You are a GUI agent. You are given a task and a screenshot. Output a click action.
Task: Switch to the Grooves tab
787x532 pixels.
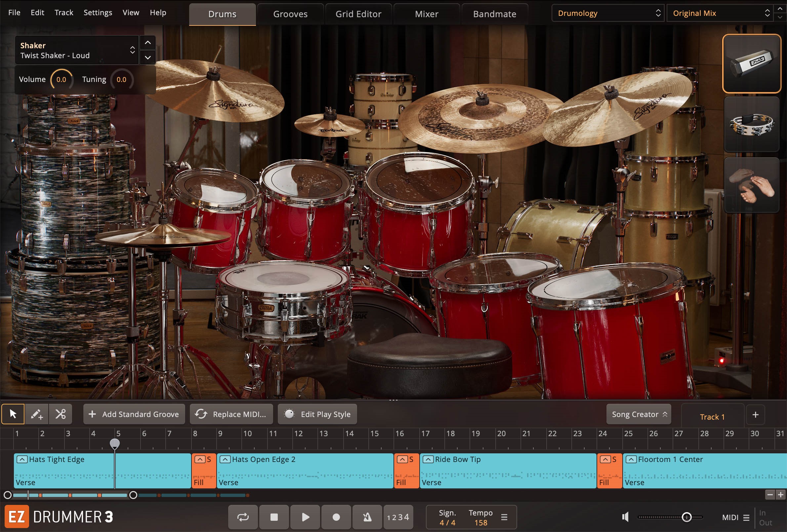(290, 14)
